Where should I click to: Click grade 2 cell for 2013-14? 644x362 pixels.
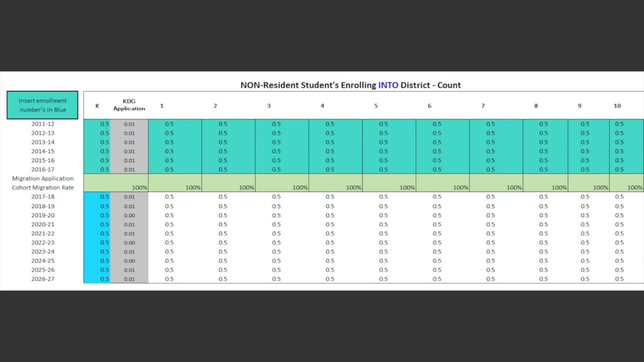228,142
